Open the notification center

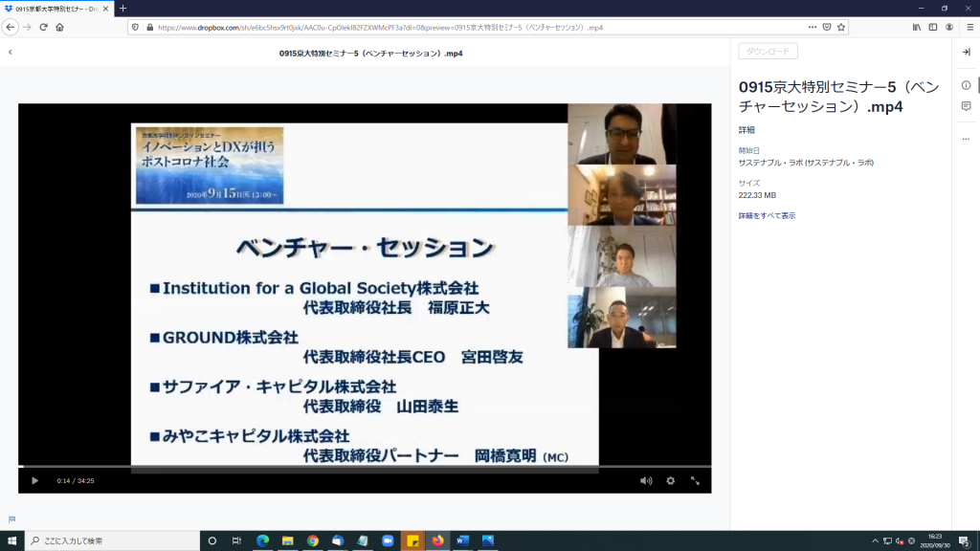(x=965, y=541)
